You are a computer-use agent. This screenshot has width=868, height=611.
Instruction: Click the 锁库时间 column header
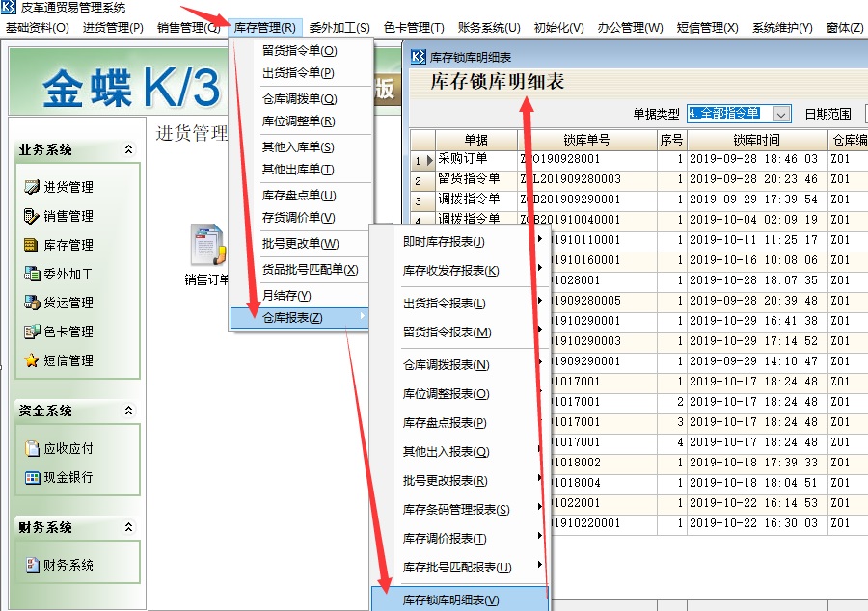point(754,140)
